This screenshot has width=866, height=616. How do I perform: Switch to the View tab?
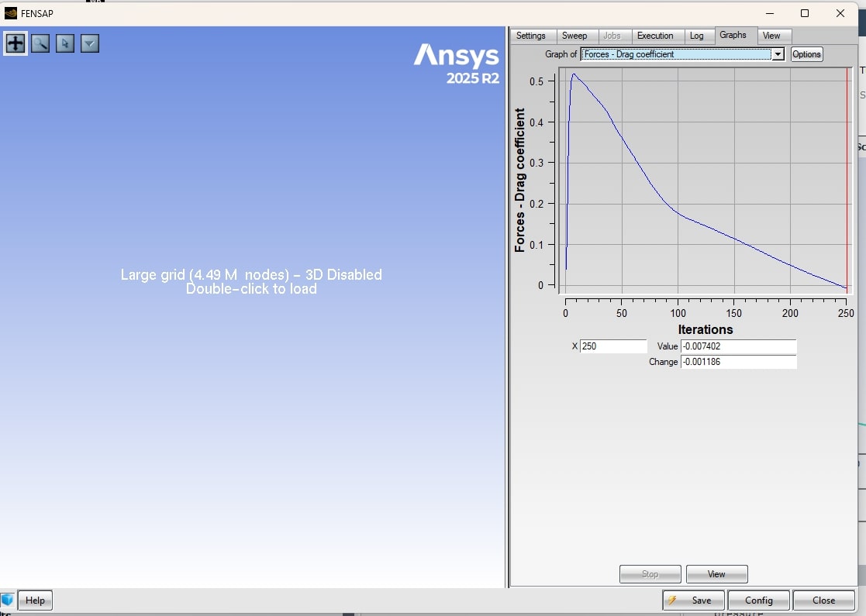click(x=771, y=36)
